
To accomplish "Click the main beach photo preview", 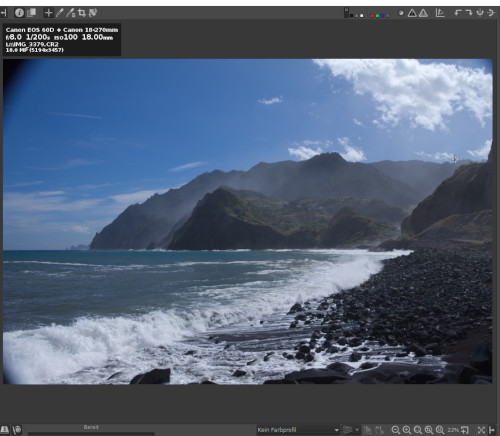I will (x=248, y=222).
